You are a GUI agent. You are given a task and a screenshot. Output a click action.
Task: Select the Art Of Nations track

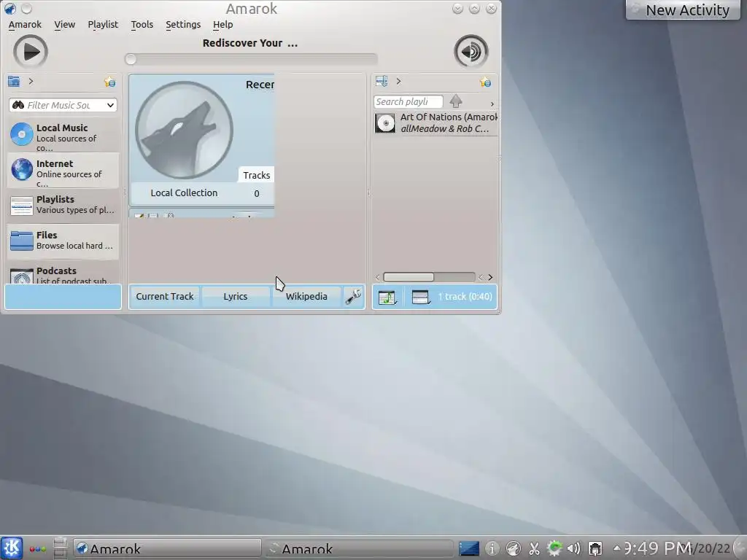(436, 122)
